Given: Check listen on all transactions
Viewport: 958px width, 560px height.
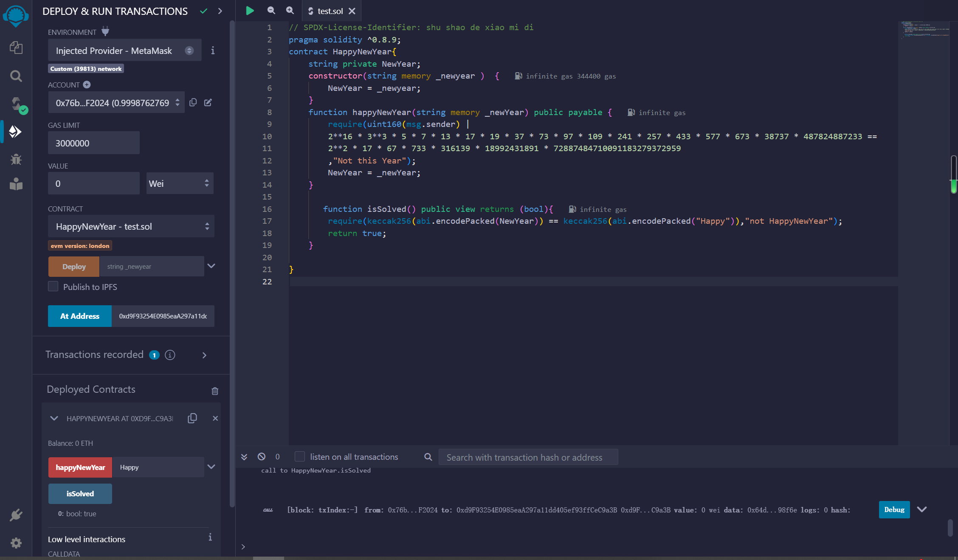Looking at the screenshot, I should tap(300, 456).
